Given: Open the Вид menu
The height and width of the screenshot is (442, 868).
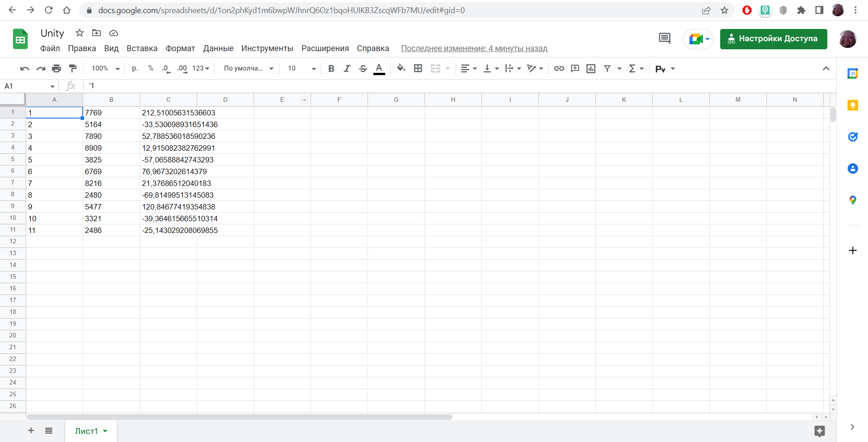Looking at the screenshot, I should pos(111,48).
